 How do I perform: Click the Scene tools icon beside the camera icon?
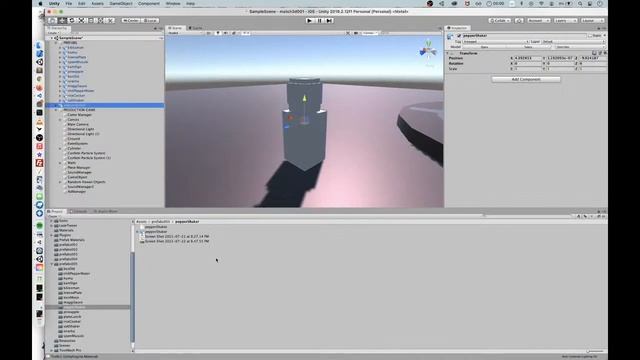348,33
